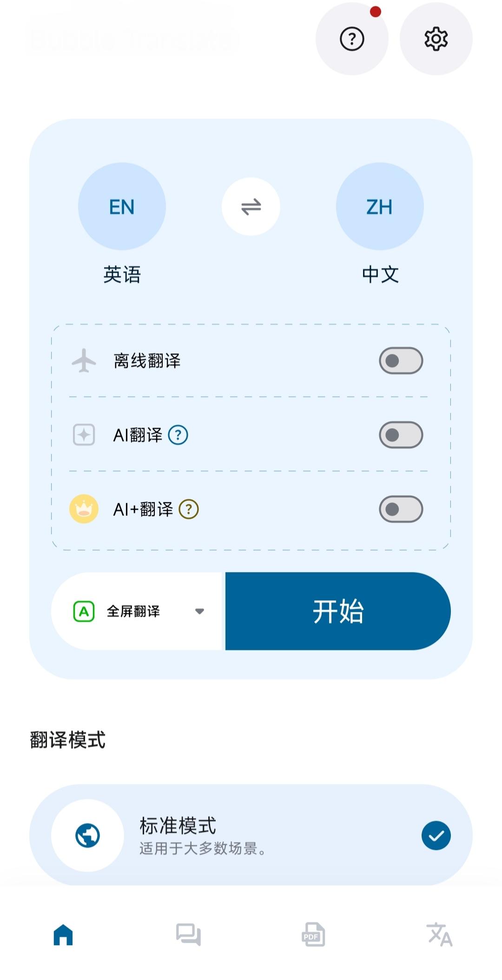502x980 pixels.
Task: Go to the text translate tab
Action: coord(439,934)
